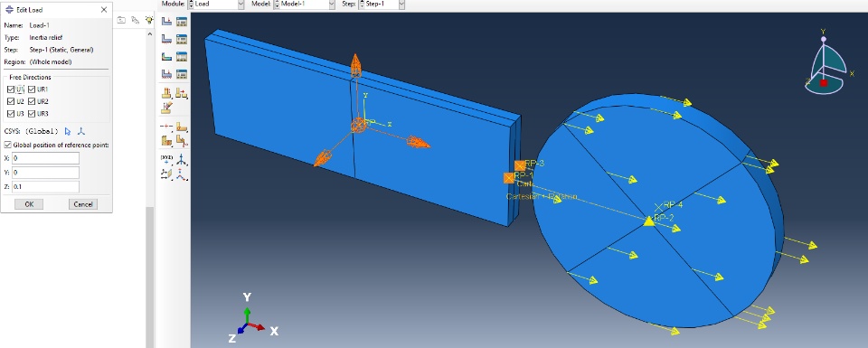The width and height of the screenshot is (868, 348).
Task: Click the "Load-1" name text
Action: coord(39,25)
